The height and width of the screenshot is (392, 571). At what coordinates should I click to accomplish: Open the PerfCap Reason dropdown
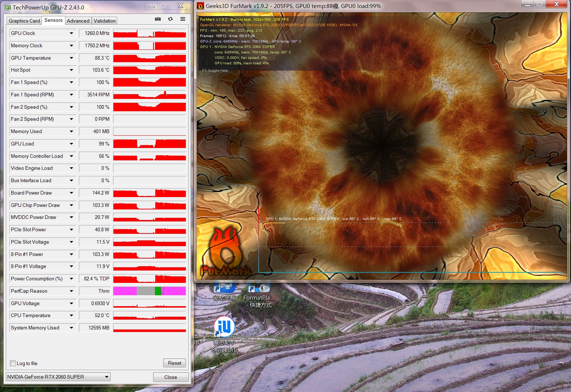click(x=71, y=291)
